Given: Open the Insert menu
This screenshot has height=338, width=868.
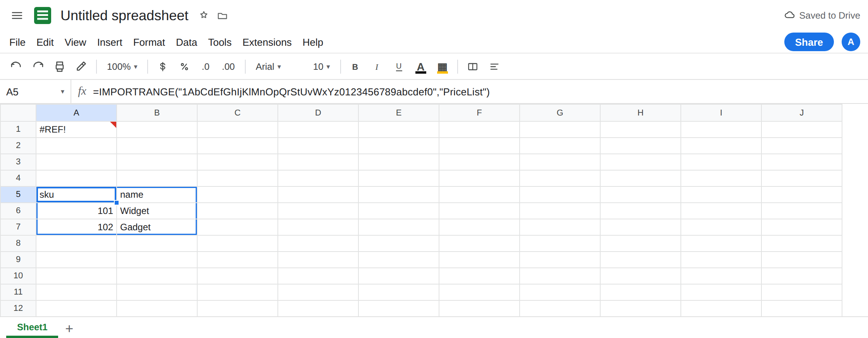Looking at the screenshot, I should pyautogui.click(x=110, y=42).
